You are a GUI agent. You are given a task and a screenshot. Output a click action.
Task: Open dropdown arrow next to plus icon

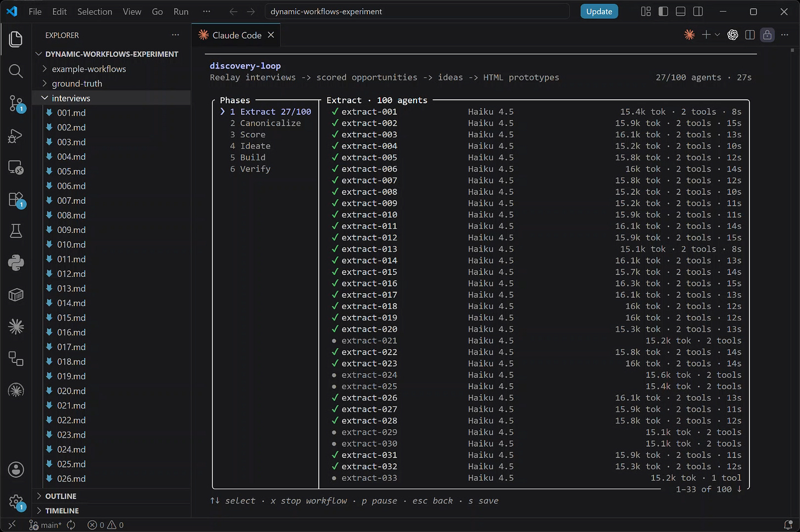point(717,35)
